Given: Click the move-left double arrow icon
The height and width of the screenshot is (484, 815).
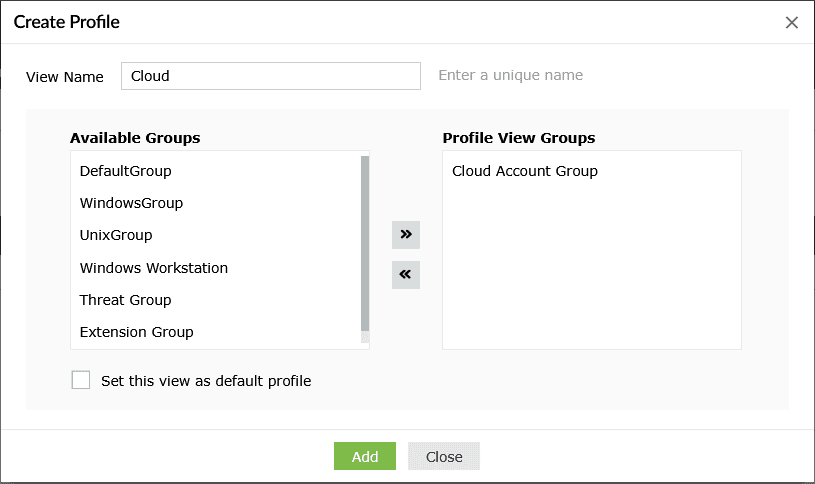Looking at the screenshot, I should [405, 274].
